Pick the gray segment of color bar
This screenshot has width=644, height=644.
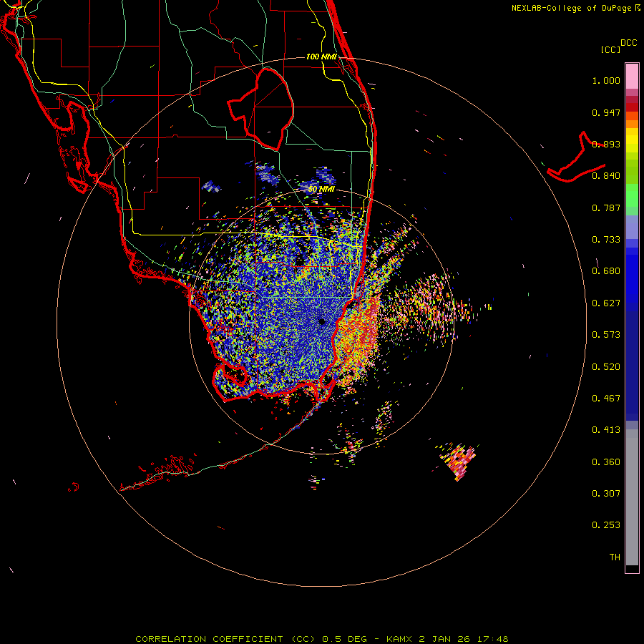632,497
